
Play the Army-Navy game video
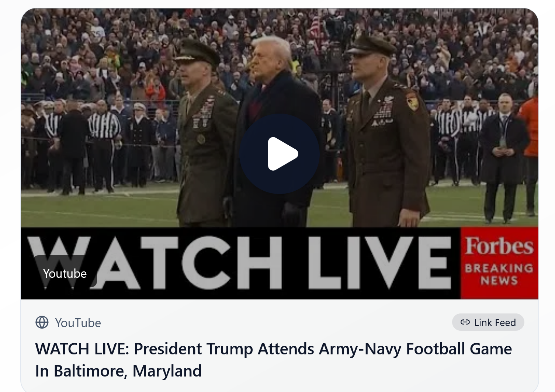tap(280, 154)
